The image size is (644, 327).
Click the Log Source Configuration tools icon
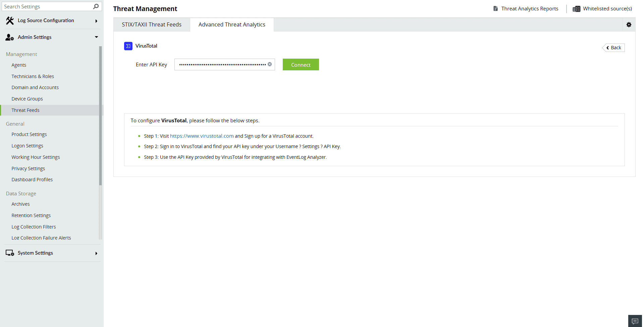pos(10,21)
